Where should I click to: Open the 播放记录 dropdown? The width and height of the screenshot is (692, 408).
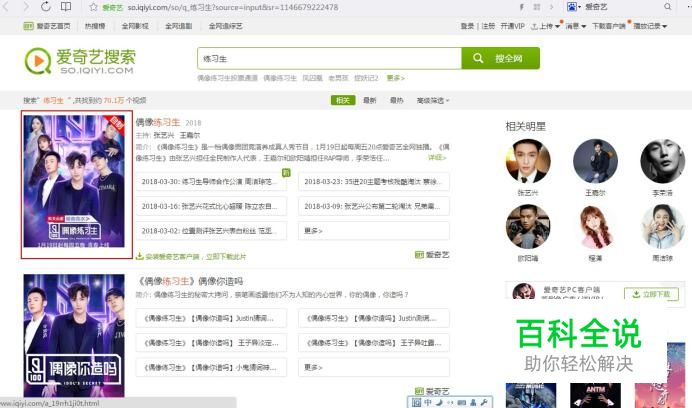[x=650, y=26]
